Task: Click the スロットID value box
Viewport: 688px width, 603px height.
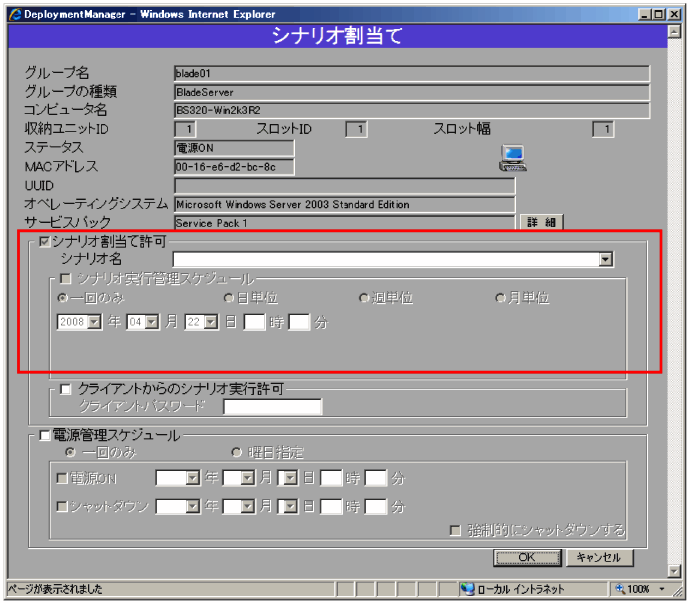Action: point(356,129)
